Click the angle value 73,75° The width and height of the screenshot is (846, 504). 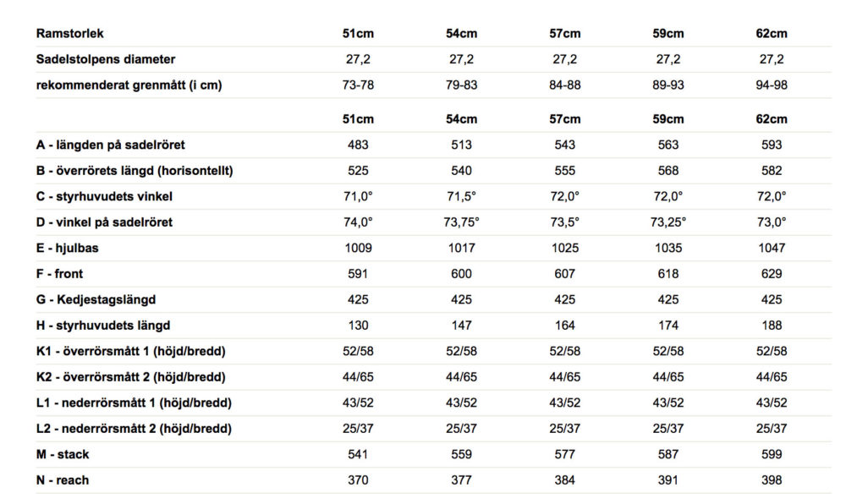point(462,222)
